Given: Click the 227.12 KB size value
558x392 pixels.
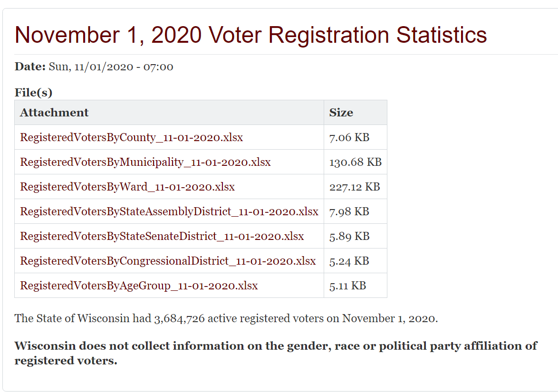Looking at the screenshot, I should point(354,187).
